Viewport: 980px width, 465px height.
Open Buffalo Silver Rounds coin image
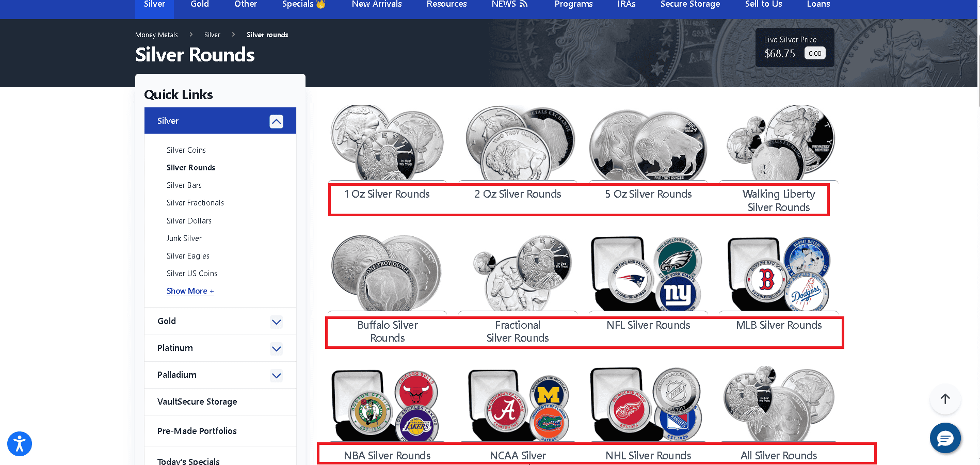pyautogui.click(x=387, y=272)
